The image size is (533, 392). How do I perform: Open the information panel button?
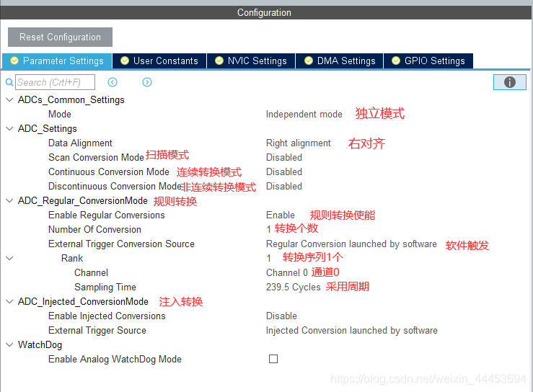509,82
